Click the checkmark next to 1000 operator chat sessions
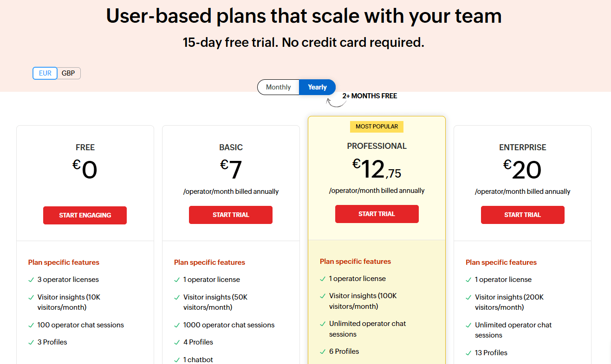 tap(176, 325)
